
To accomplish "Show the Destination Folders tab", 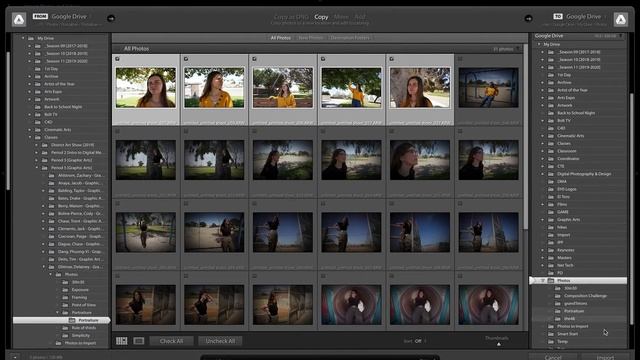I will [x=350, y=38].
